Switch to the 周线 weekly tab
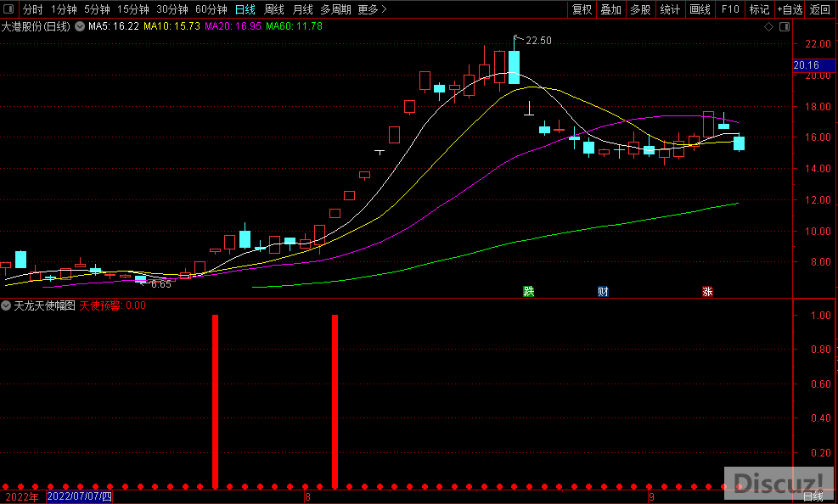 (x=273, y=9)
